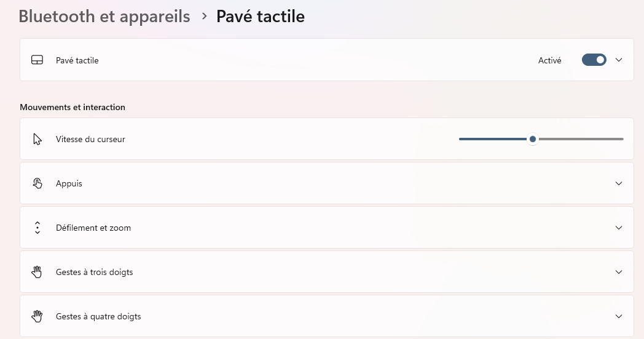Click the Défilement et zoom label
Image resolution: width=644 pixels, height=339 pixels.
click(93, 228)
